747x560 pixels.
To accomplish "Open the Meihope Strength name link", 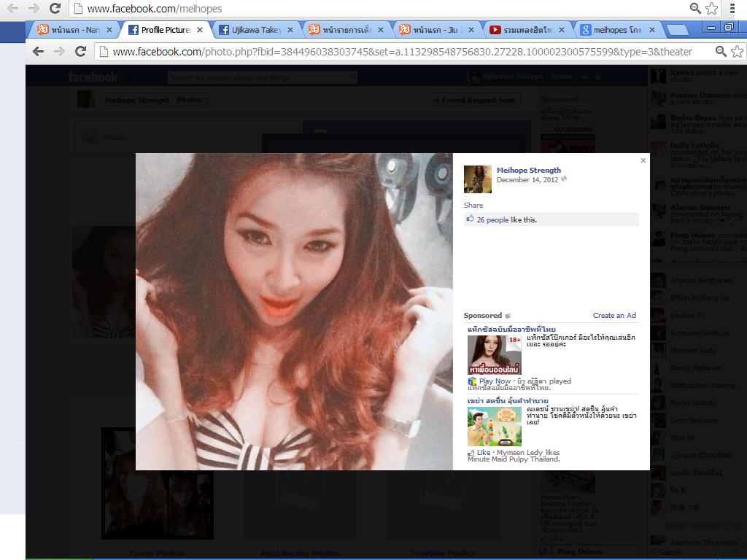I will 529,170.
